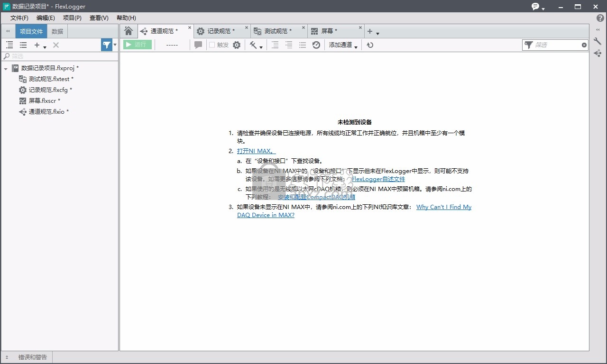Select 屏幕.flxscr file
Viewport: 607px width, 364px height.
click(45, 101)
